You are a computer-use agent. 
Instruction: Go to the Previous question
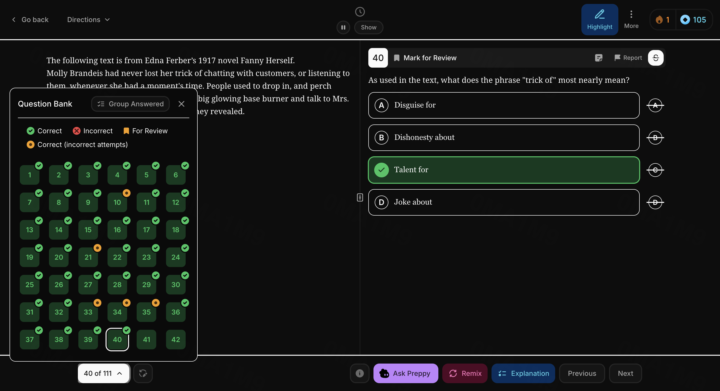click(582, 374)
